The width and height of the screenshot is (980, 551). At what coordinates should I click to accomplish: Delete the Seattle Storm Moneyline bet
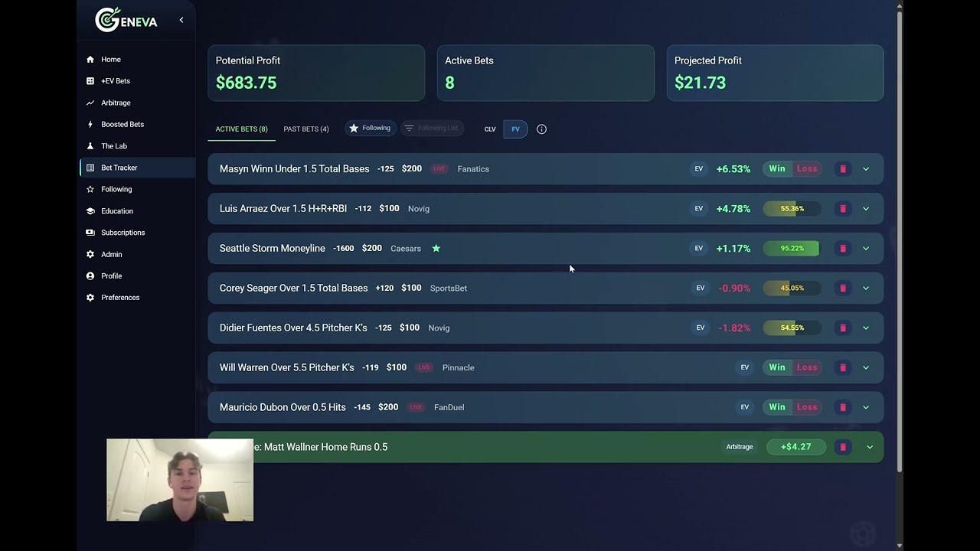point(843,249)
